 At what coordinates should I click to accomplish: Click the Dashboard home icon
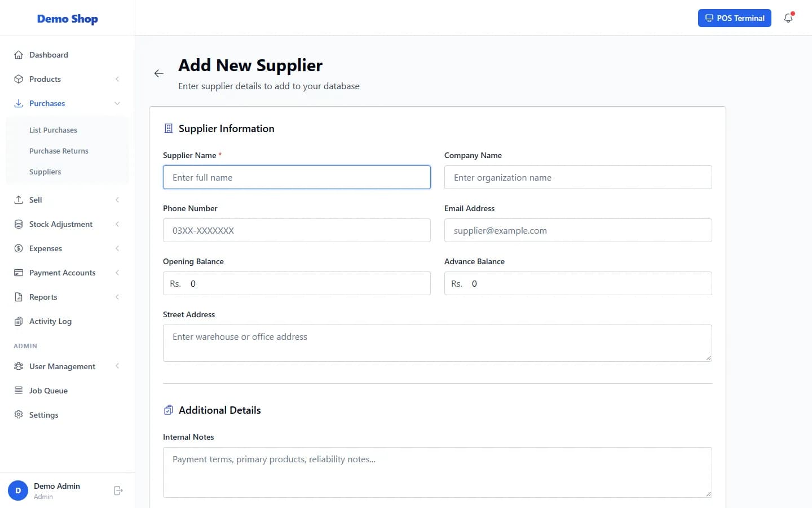19,55
